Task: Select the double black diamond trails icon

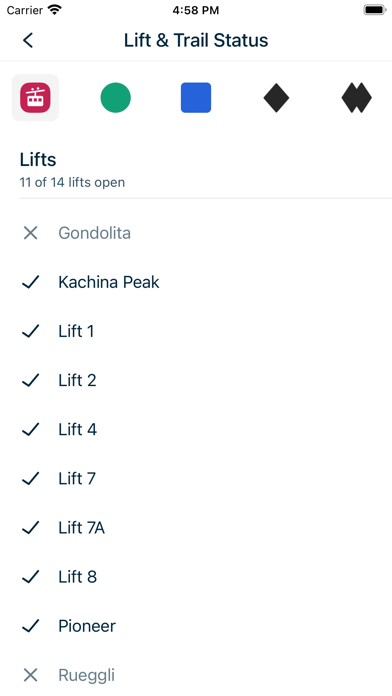Action: tap(356, 97)
